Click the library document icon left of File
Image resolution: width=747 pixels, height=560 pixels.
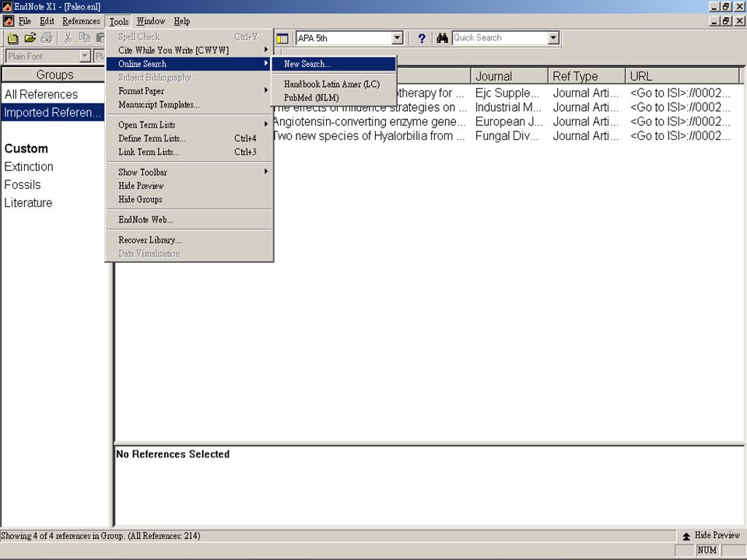coord(8,21)
